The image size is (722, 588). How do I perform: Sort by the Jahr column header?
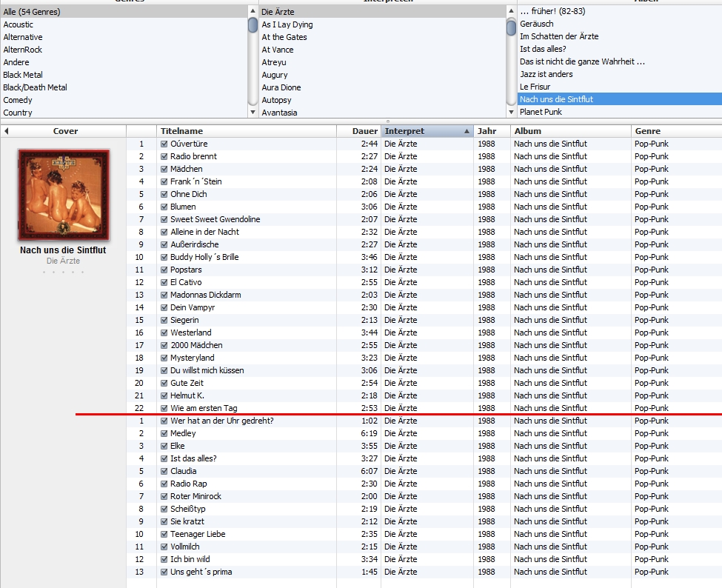point(492,131)
